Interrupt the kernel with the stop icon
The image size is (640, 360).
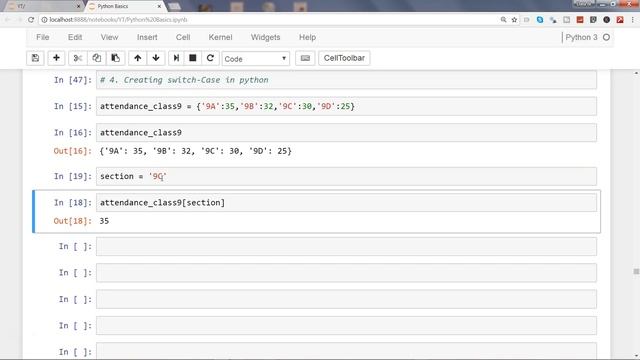[x=193, y=58]
